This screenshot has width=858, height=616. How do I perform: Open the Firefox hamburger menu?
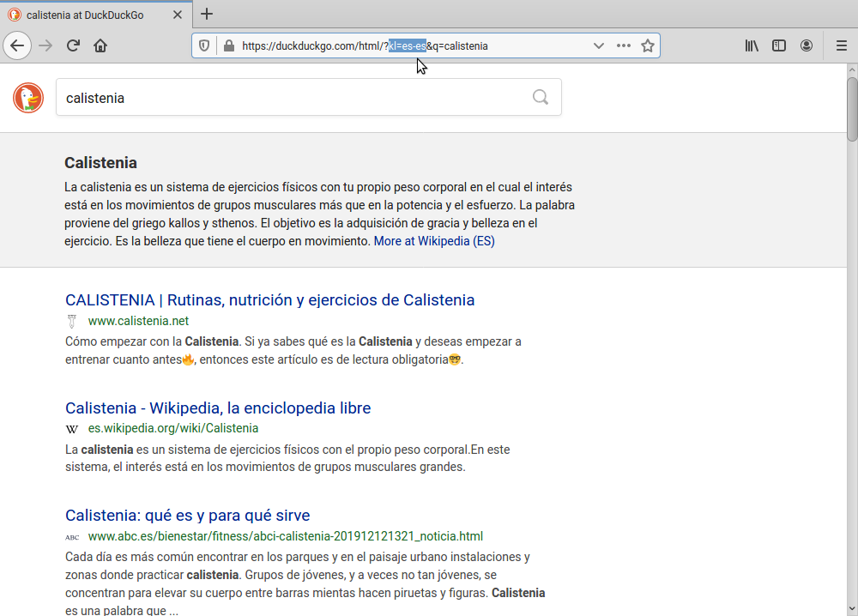(841, 45)
